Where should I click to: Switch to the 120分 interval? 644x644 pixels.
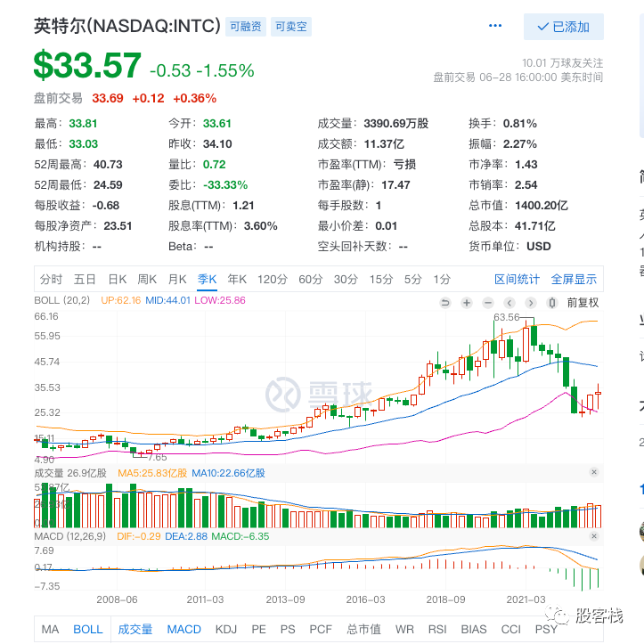(273, 280)
